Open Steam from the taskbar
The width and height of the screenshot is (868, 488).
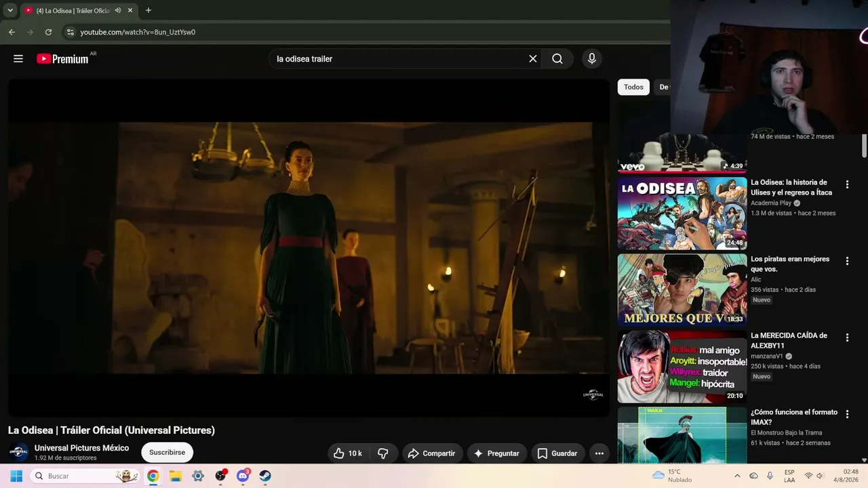[x=265, y=476]
